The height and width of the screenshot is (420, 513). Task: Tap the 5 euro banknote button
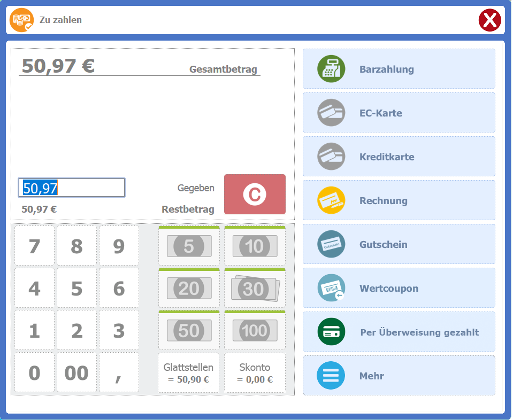[189, 246]
